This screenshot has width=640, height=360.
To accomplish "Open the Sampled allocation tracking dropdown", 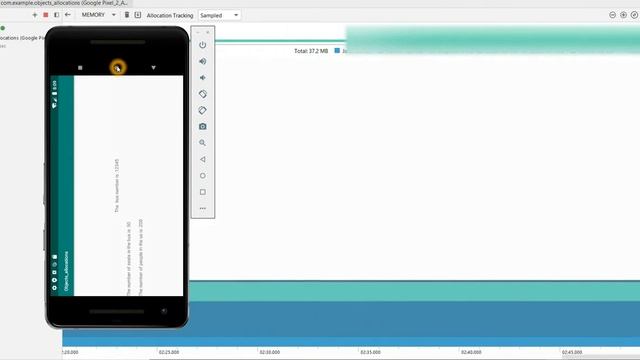I will pyautogui.click(x=219, y=15).
